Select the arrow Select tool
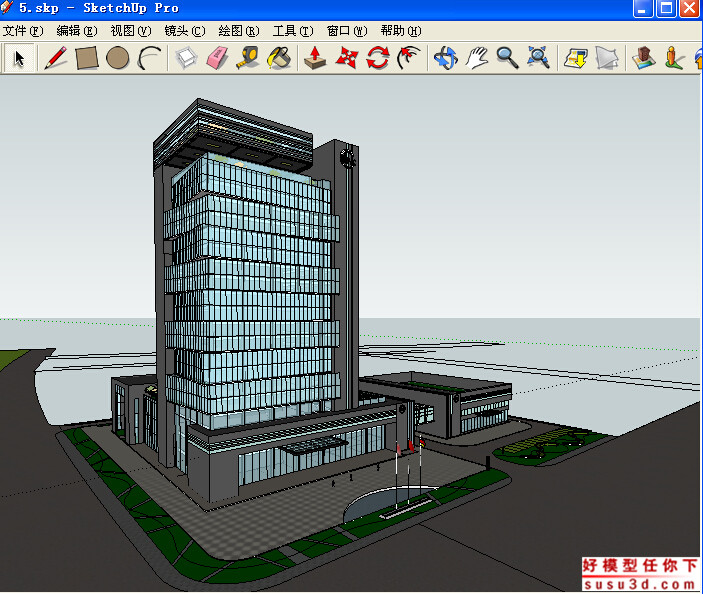The image size is (703, 594). [x=19, y=58]
